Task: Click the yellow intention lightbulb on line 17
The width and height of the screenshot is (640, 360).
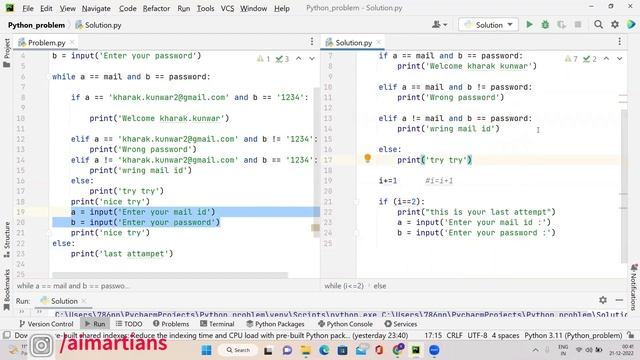Action: [367, 158]
